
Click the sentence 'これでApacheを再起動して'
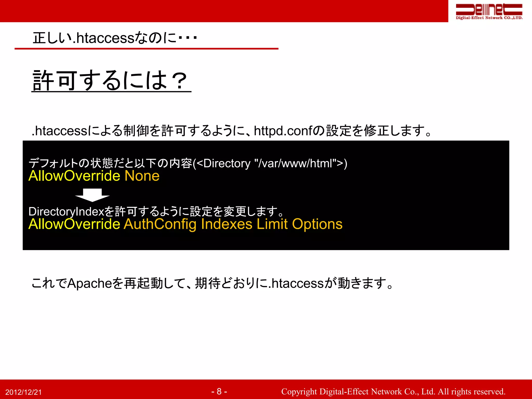(212, 283)
